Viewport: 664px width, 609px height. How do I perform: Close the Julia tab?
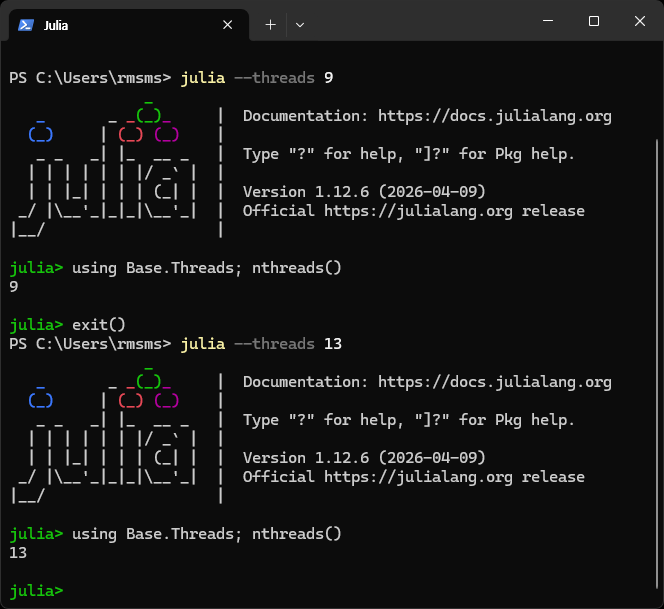tap(227, 25)
